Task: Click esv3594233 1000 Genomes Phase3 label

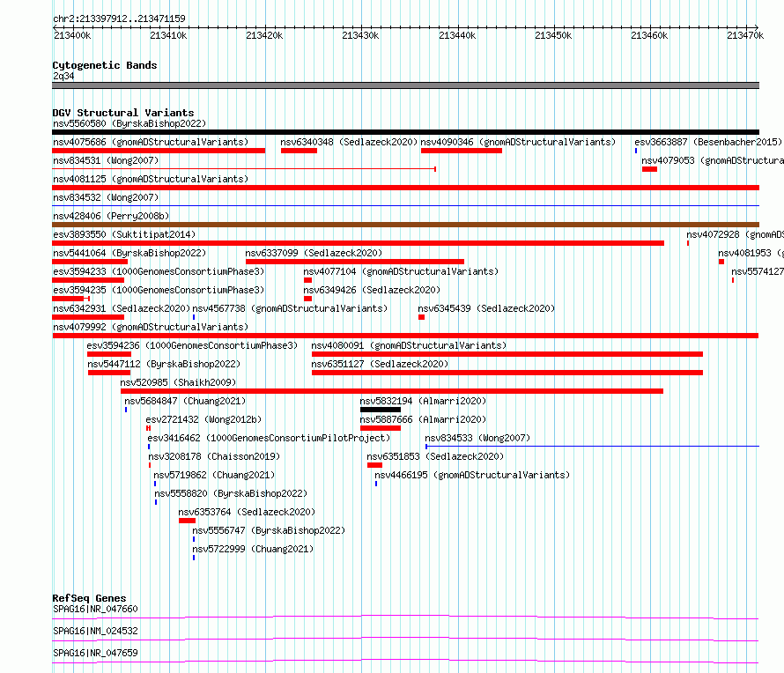Action: pos(159,271)
